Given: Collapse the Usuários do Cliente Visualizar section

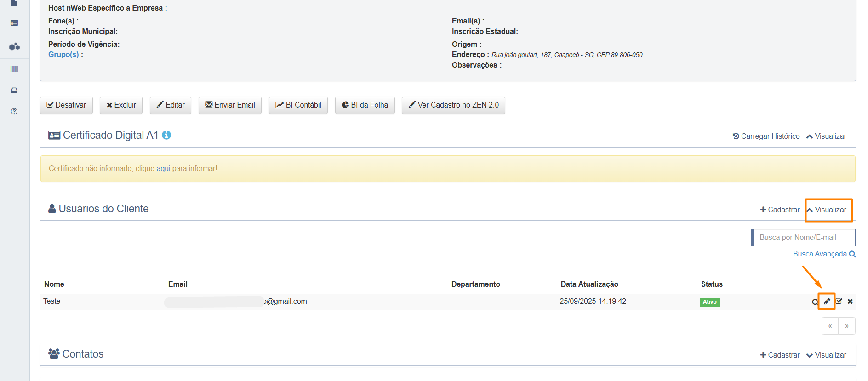Looking at the screenshot, I should (x=826, y=210).
